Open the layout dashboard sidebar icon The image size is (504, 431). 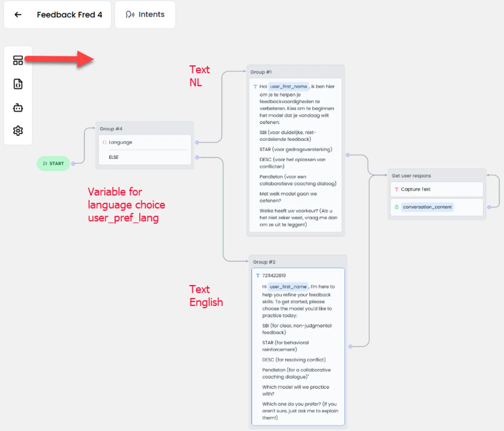coord(18,60)
